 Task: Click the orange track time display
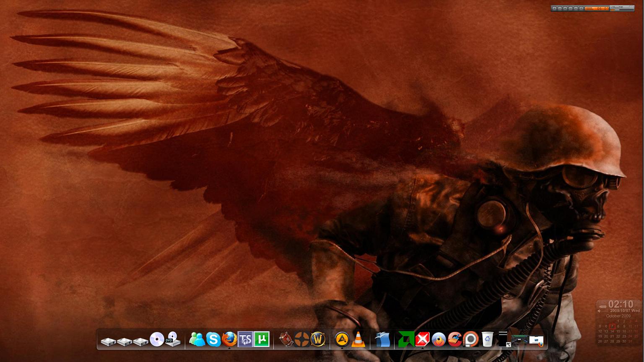597,8
